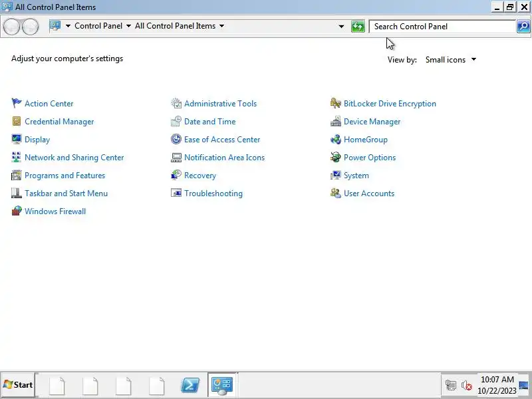Click the Taskbar and Start Menu icon
Image resolution: width=532 pixels, height=399 pixels.
[x=16, y=193]
